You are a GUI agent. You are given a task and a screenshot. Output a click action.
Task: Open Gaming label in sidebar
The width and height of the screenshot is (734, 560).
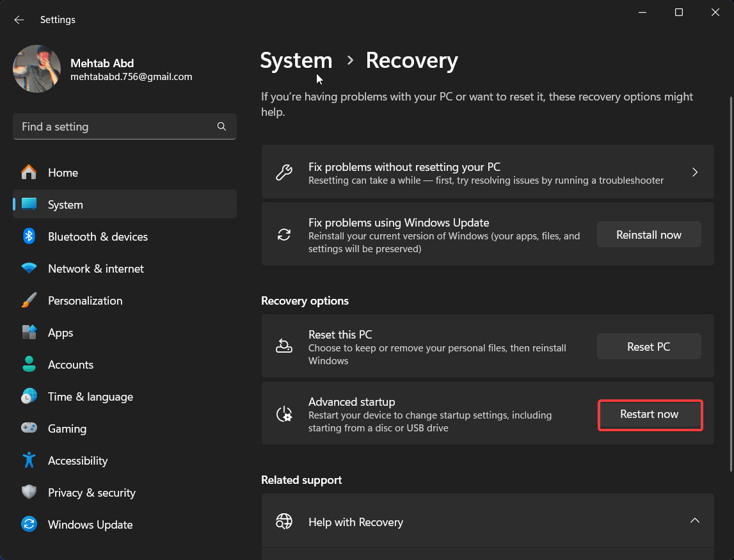[x=67, y=429]
